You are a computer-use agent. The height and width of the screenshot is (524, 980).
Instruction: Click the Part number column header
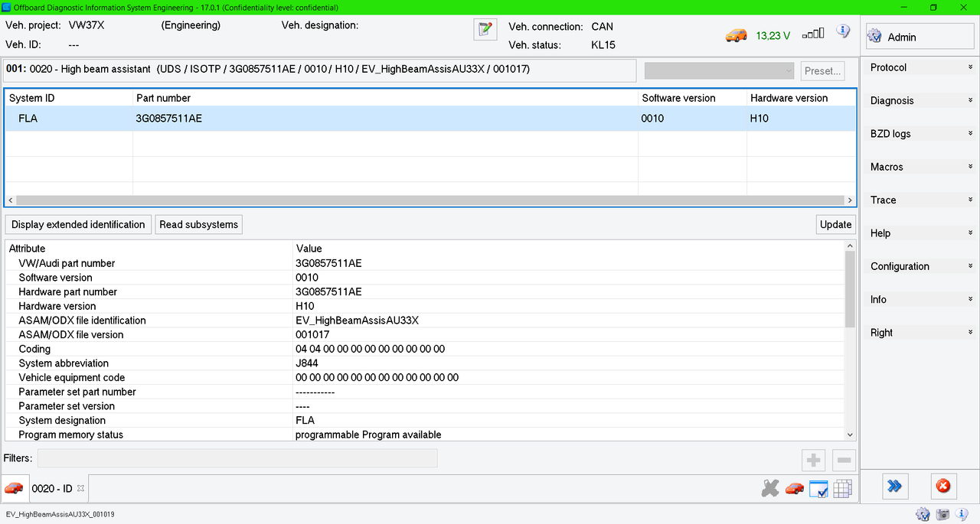click(385, 98)
